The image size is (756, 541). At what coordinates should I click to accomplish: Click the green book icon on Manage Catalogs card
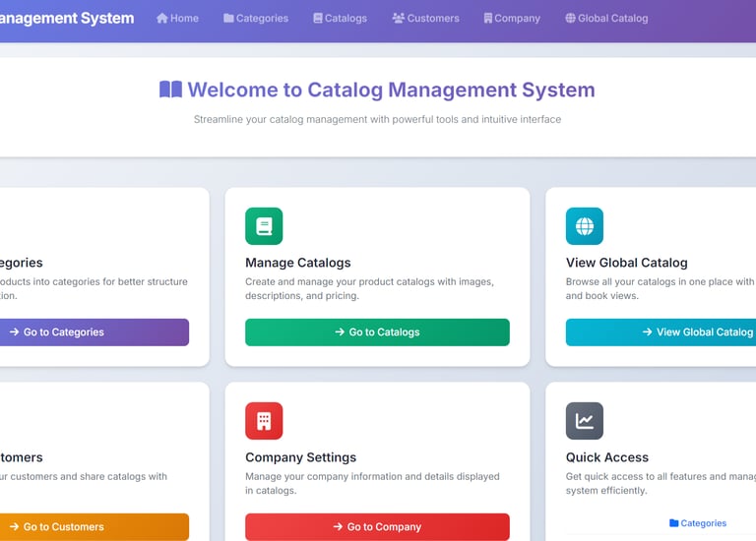pos(264,226)
